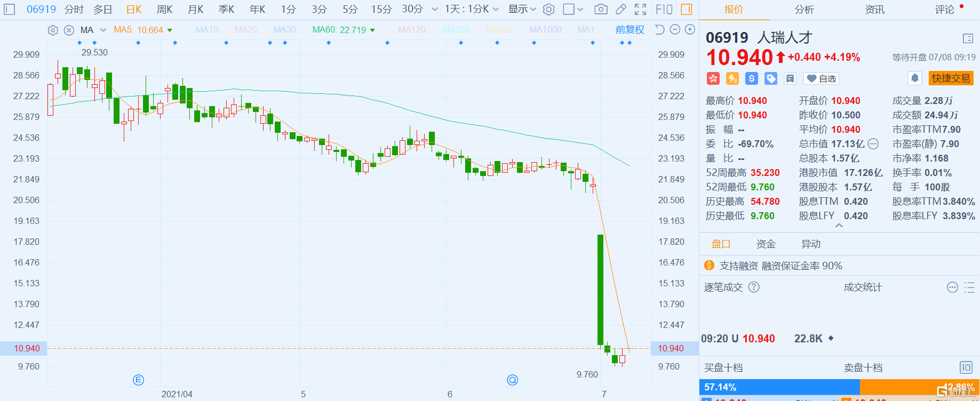This screenshot has width=980, height=401.
Task: Toggle the left sidebar panel
Action: pos(10,9)
